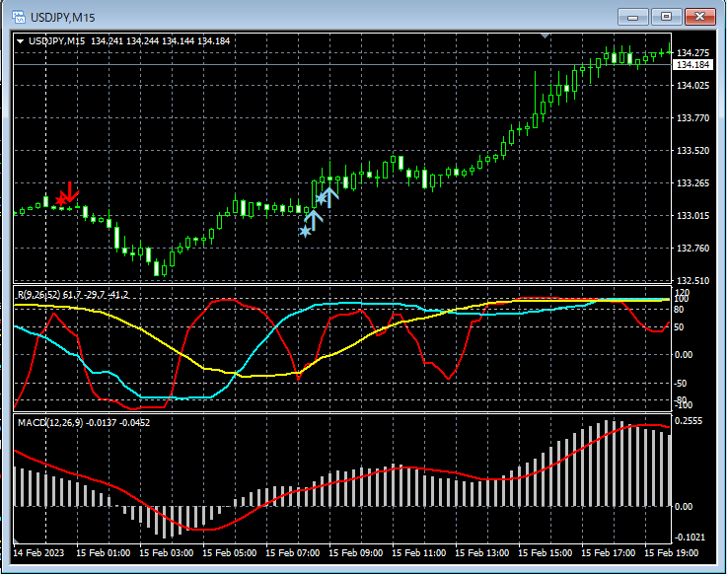Click the OHLC values 134.241 134.244 134.144 134.184
Image resolution: width=728 pixels, height=574 pixels.
pos(160,40)
